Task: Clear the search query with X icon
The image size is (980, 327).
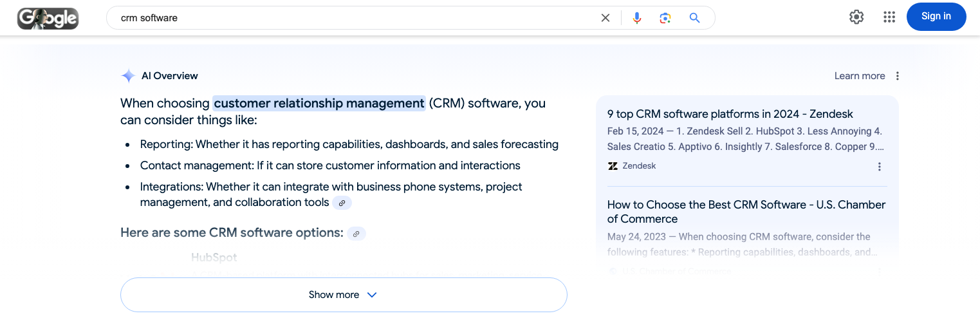Action: tap(606, 18)
